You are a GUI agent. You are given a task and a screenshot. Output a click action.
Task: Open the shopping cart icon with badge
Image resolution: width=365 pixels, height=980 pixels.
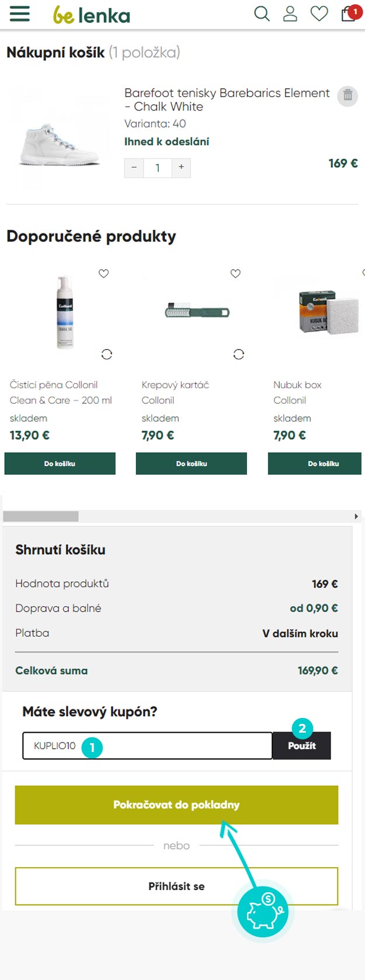[x=349, y=13]
